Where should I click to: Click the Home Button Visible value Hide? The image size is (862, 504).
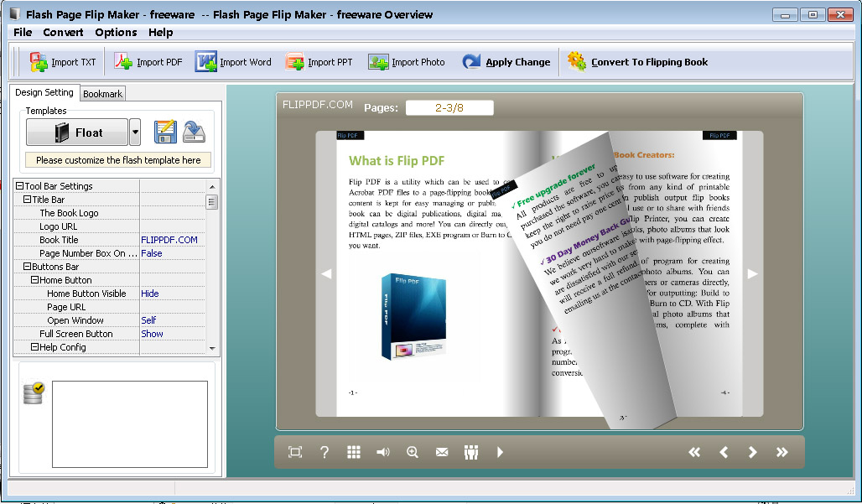coord(150,294)
